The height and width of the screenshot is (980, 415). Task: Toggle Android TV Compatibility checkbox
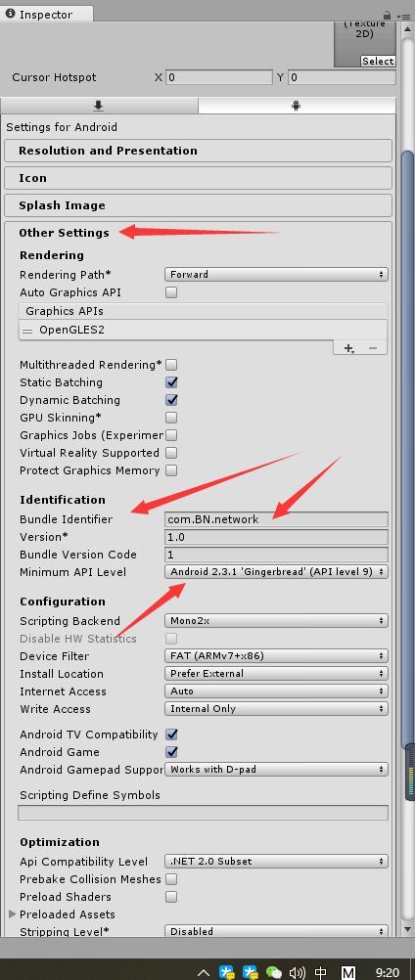click(x=170, y=735)
